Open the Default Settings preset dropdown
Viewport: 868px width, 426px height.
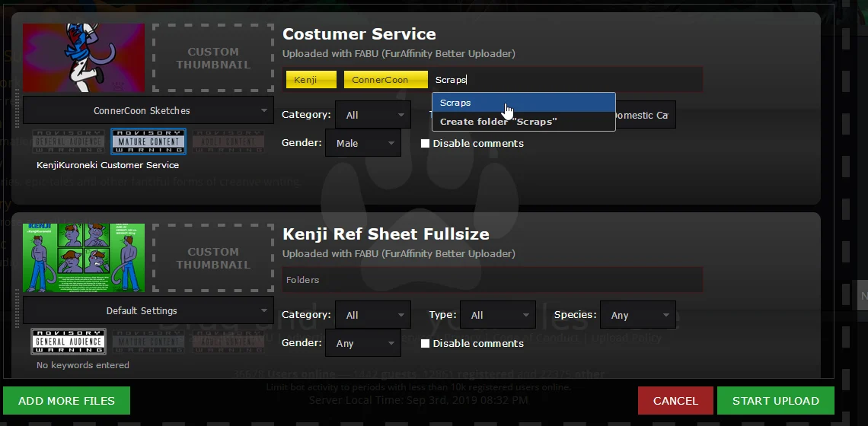pyautogui.click(x=148, y=311)
